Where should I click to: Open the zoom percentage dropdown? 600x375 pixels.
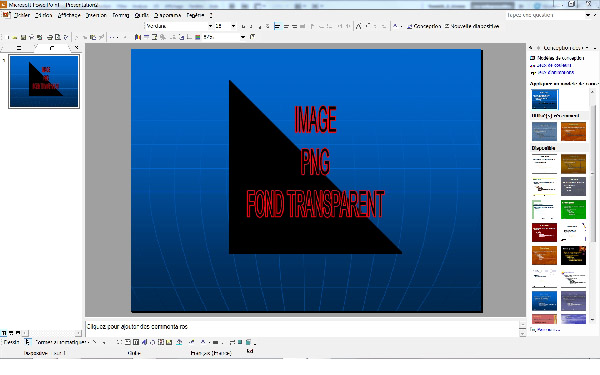point(243,37)
